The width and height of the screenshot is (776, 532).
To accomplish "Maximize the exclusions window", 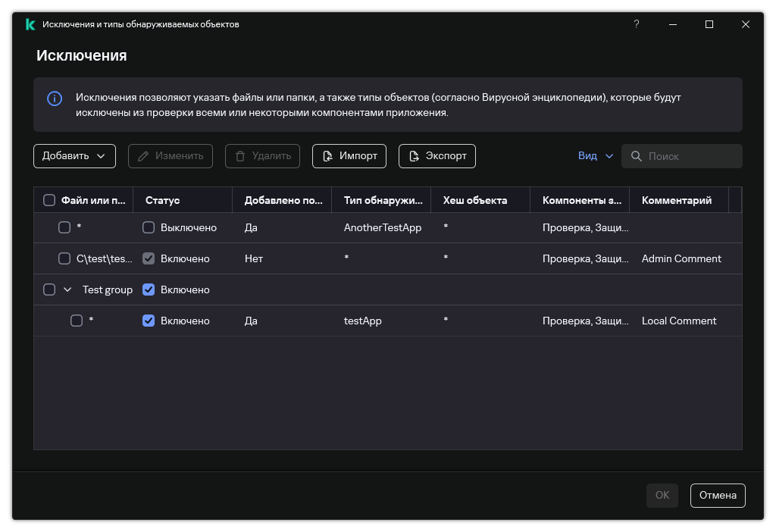I will tap(709, 24).
